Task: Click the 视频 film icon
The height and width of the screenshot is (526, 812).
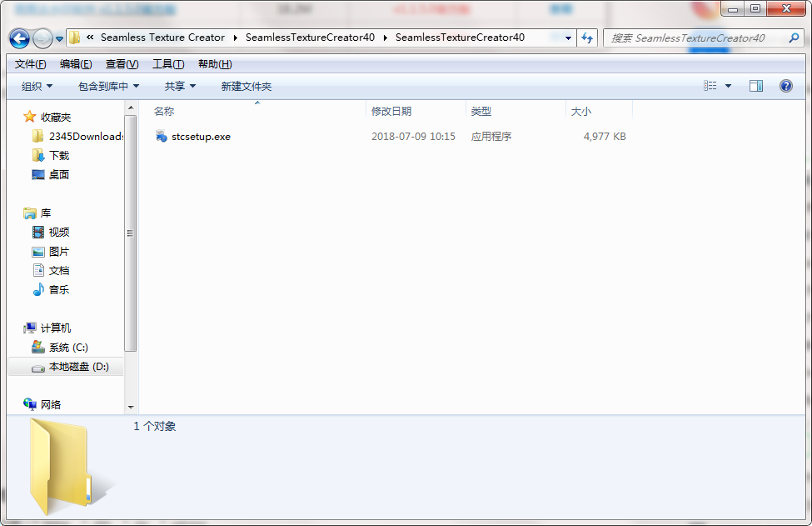Action: [x=37, y=233]
